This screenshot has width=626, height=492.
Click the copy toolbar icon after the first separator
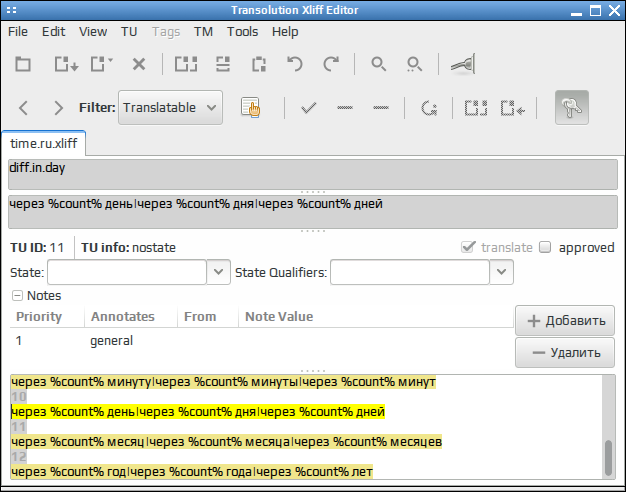[x=186, y=64]
